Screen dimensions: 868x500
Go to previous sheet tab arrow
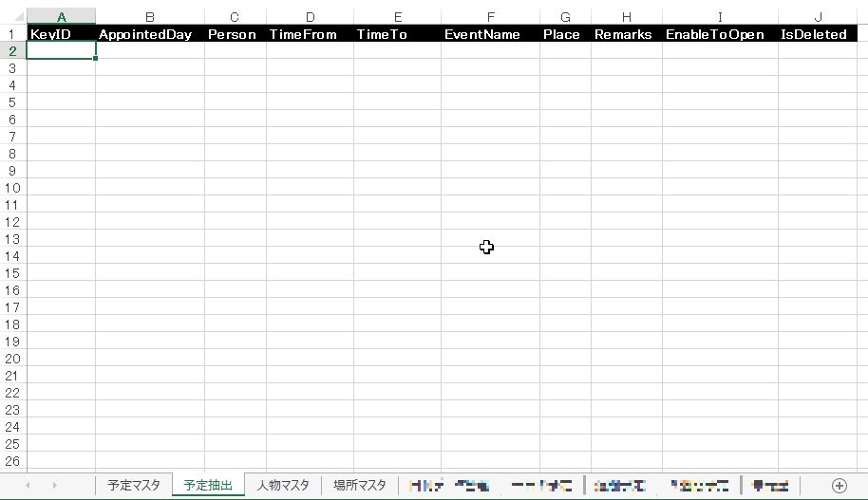(x=28, y=486)
